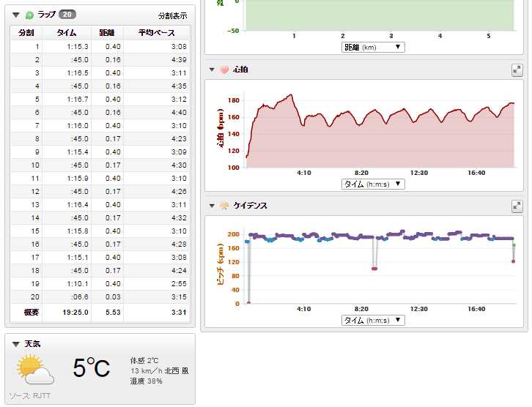The image size is (532, 407).
Task: Select lap 7 time 1:16.0
Action: (x=78, y=126)
